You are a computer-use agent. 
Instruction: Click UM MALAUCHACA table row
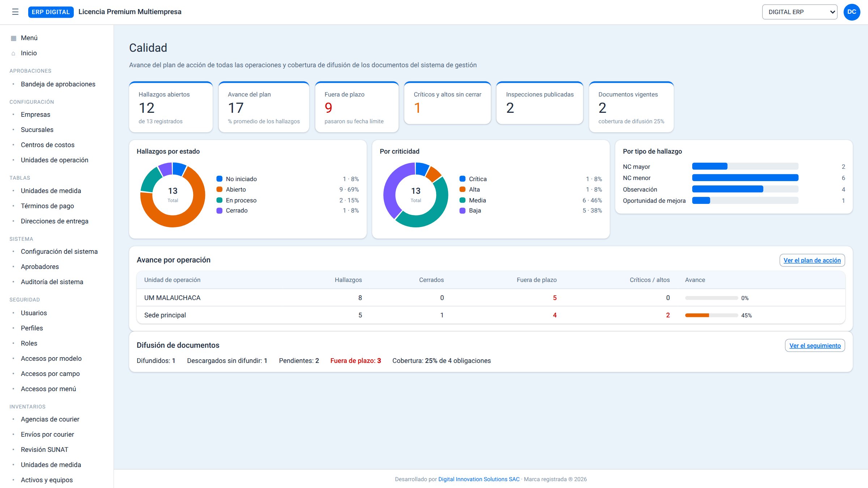[x=491, y=298]
